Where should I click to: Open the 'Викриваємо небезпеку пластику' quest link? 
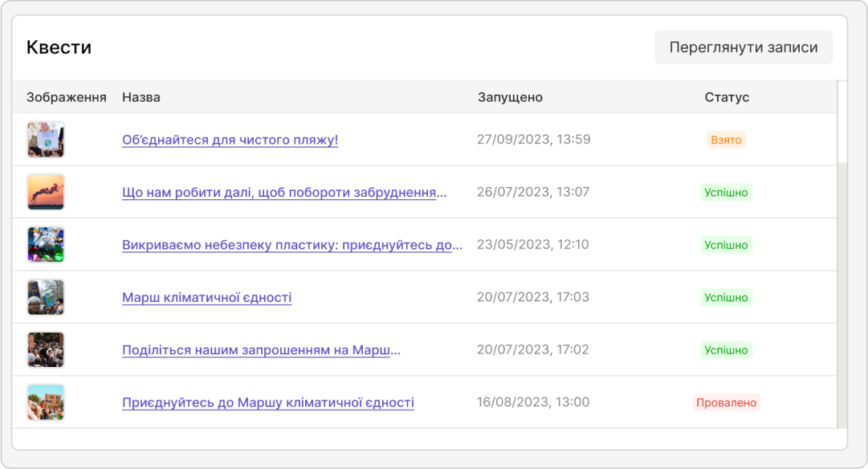point(291,245)
